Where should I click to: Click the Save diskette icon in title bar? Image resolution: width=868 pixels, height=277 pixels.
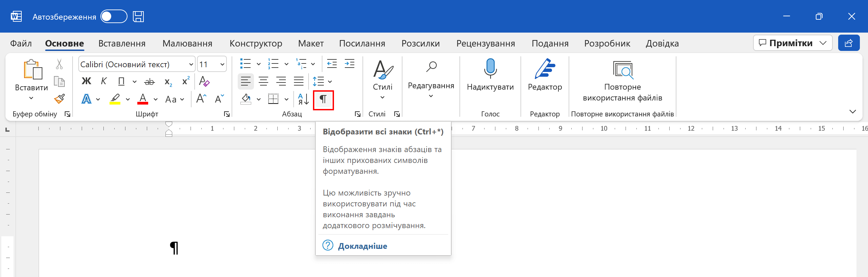138,16
